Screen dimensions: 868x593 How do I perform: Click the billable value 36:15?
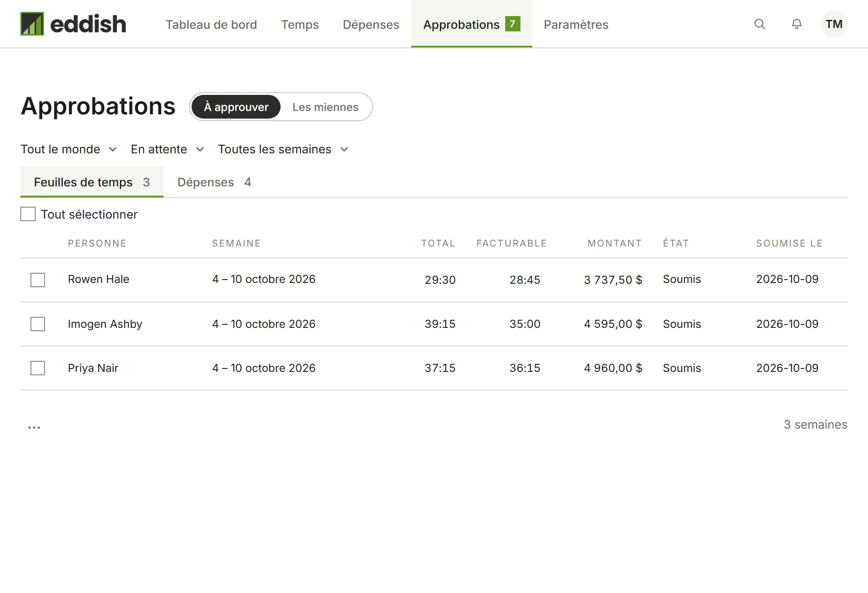pos(525,368)
